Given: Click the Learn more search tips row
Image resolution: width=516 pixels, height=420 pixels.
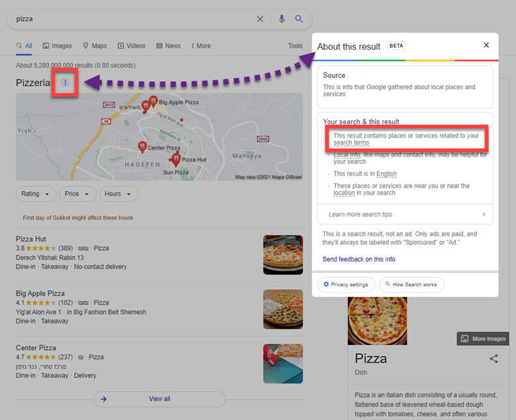Looking at the screenshot, I should point(405,214).
